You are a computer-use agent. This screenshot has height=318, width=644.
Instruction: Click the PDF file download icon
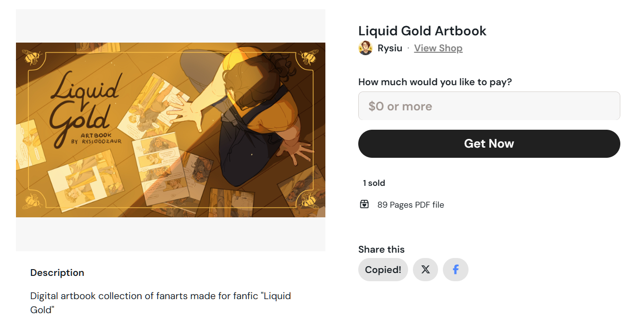click(365, 204)
